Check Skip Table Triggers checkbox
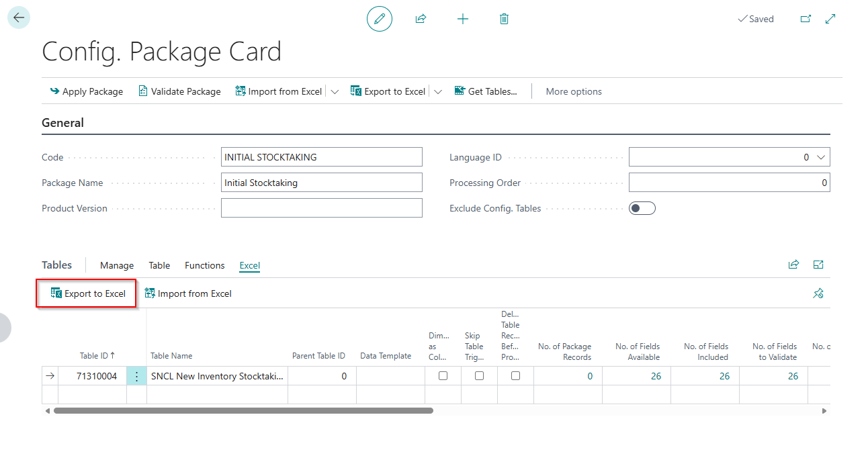 point(479,376)
